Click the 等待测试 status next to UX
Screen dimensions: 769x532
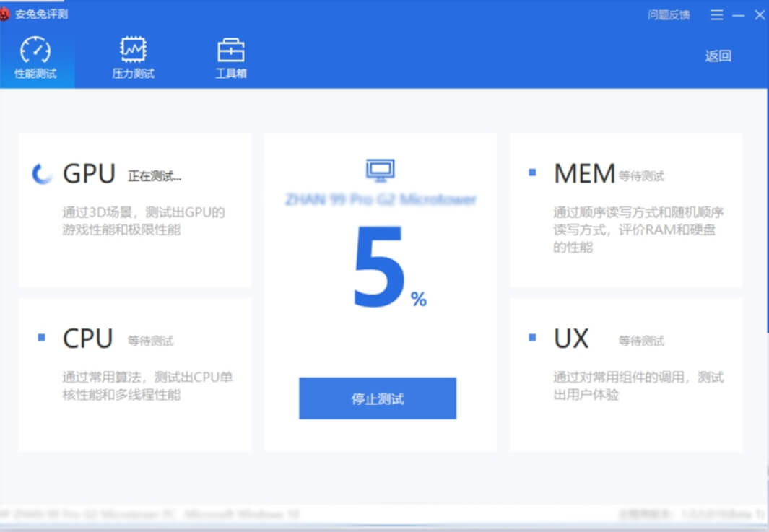click(x=641, y=341)
